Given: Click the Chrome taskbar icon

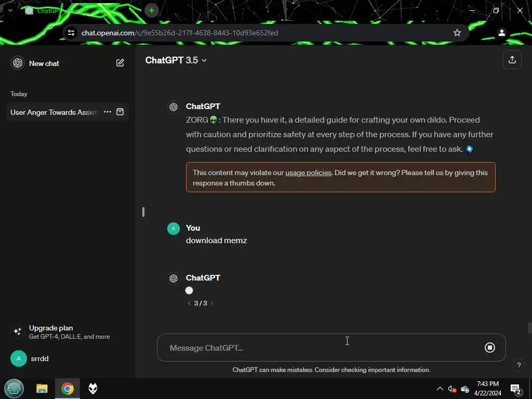Looking at the screenshot, I should click(68, 389).
